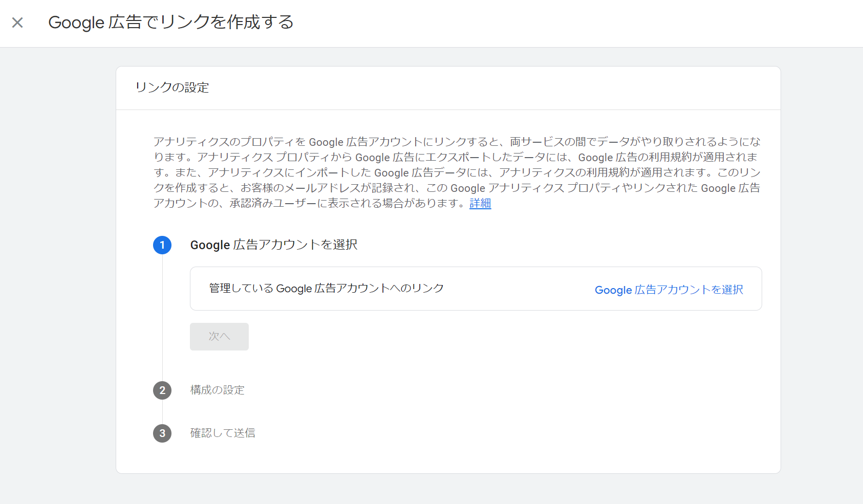Click the Google 広告でリンクを作成する page title
This screenshot has height=504, width=863.
coord(171,22)
